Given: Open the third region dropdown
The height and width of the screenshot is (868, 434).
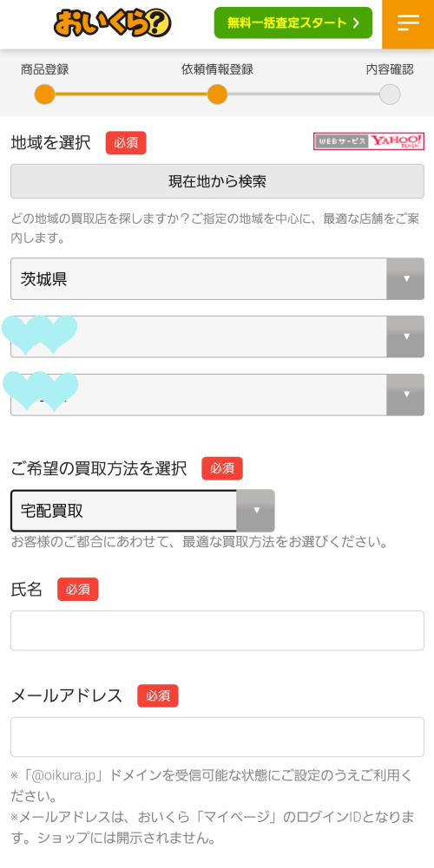Looking at the screenshot, I should pyautogui.click(x=217, y=395).
